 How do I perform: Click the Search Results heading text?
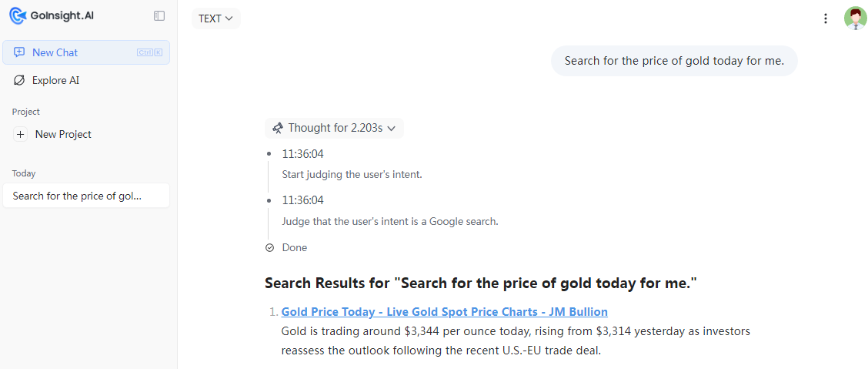click(x=480, y=283)
